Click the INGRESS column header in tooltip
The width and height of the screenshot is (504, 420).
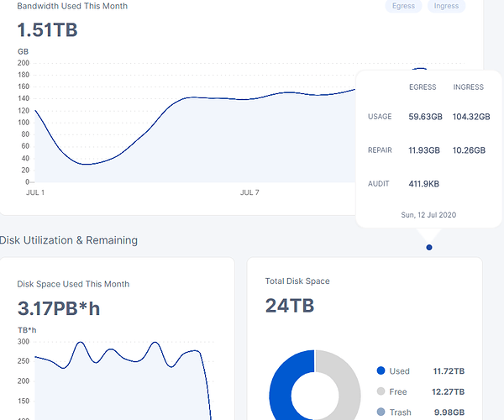pos(469,87)
